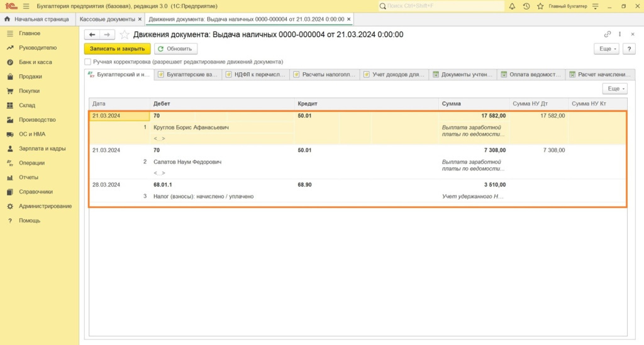Click the notifications bell icon
The width and height of the screenshot is (644, 345).
(x=512, y=6)
